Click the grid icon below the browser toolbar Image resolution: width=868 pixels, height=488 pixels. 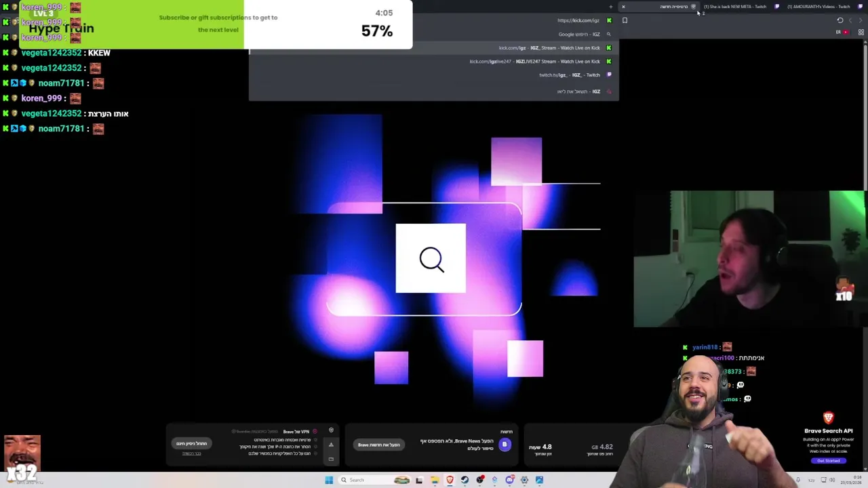(861, 32)
